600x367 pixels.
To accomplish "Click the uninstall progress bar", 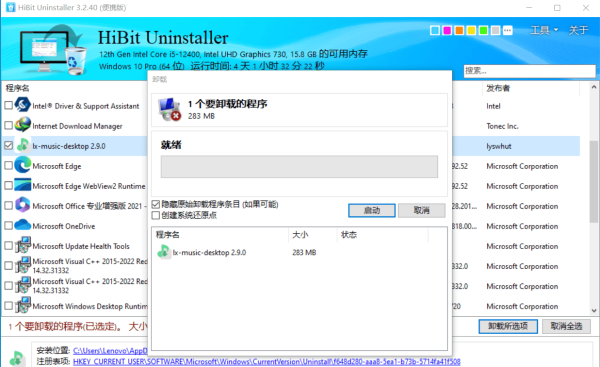I will click(x=299, y=166).
